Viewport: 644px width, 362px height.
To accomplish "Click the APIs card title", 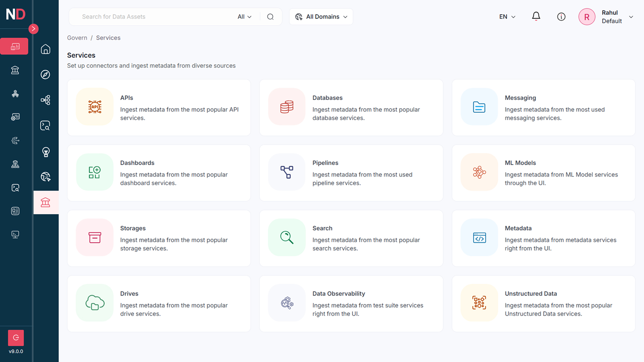I will (x=127, y=98).
